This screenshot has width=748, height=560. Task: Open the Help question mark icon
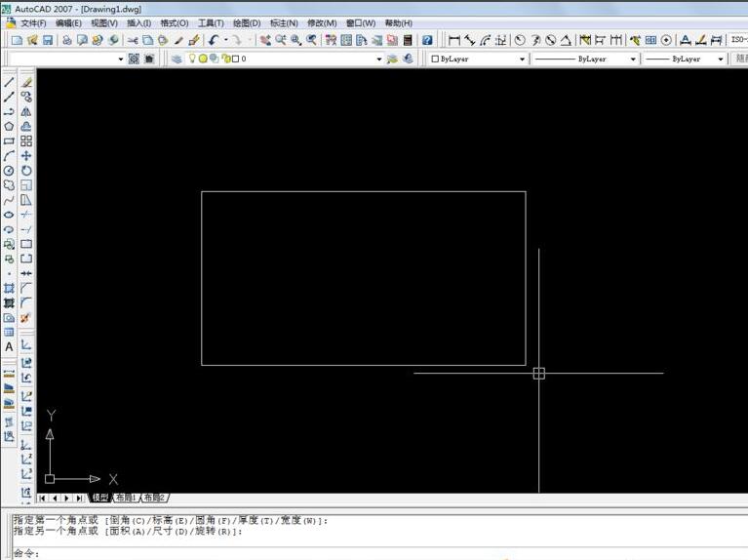pos(427,41)
